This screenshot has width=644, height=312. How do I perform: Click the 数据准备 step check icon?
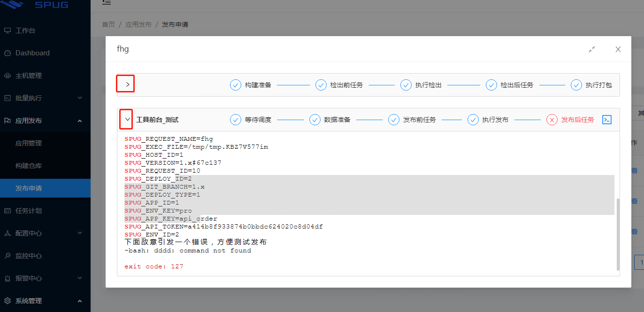point(314,120)
